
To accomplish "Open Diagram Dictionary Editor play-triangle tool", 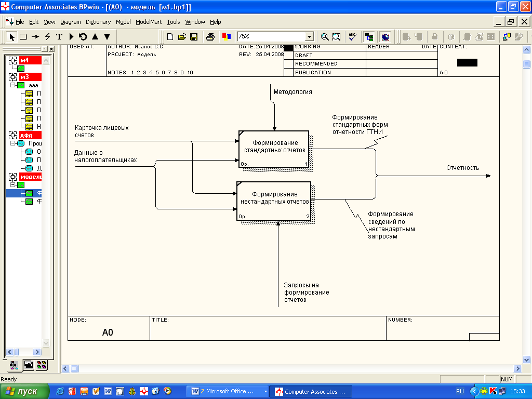I will (x=71, y=37).
